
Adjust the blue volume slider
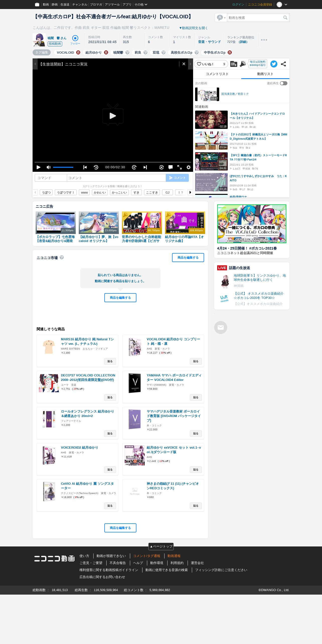pos(63,167)
